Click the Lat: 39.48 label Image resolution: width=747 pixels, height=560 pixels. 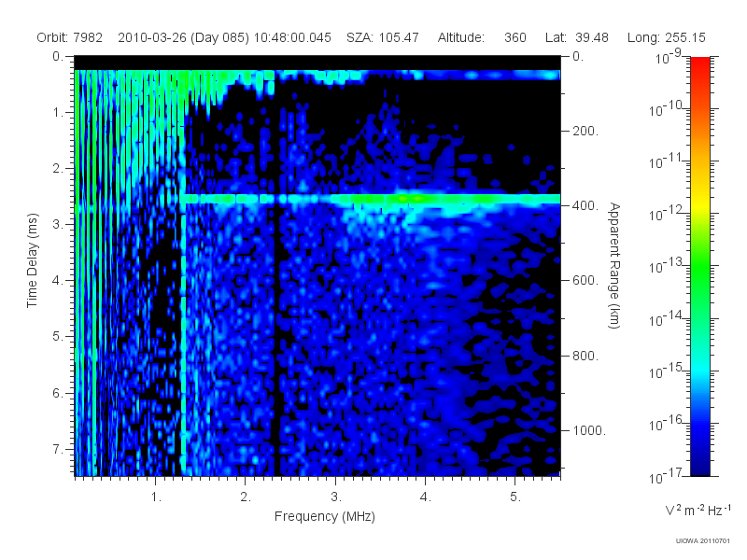tap(577, 37)
